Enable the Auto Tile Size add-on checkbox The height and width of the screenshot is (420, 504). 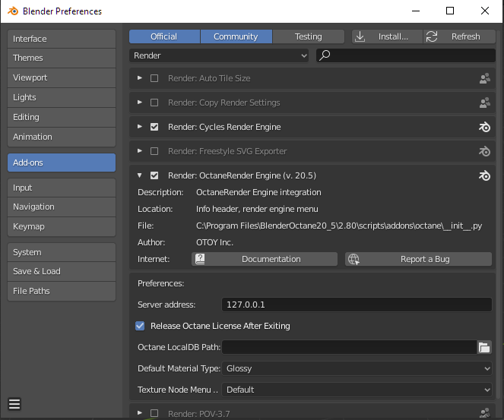(x=154, y=78)
